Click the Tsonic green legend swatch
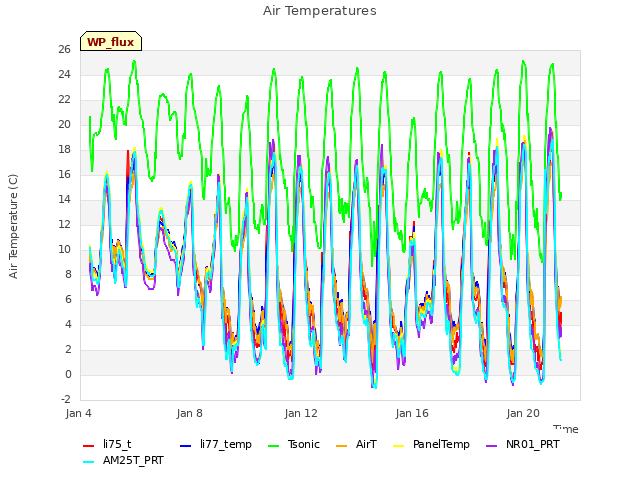The height and width of the screenshot is (480, 640). (x=273, y=446)
